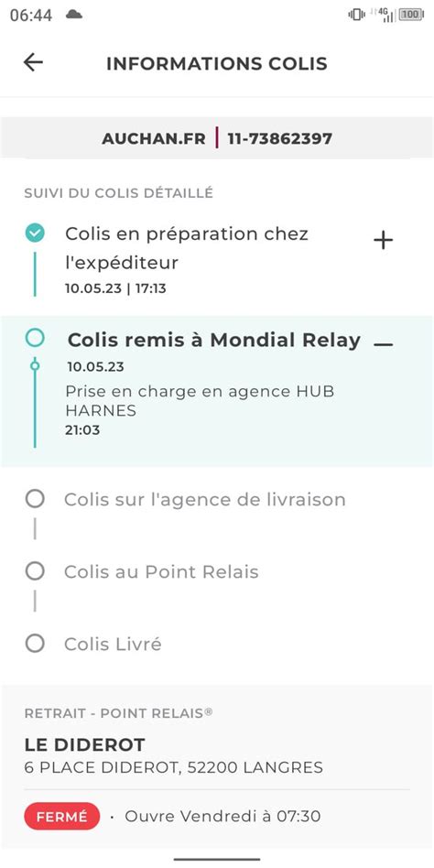Viewport: 434px width, 868px height.
Task: Tap the 'Colis Livré' step circle
Action: [x=35, y=644]
